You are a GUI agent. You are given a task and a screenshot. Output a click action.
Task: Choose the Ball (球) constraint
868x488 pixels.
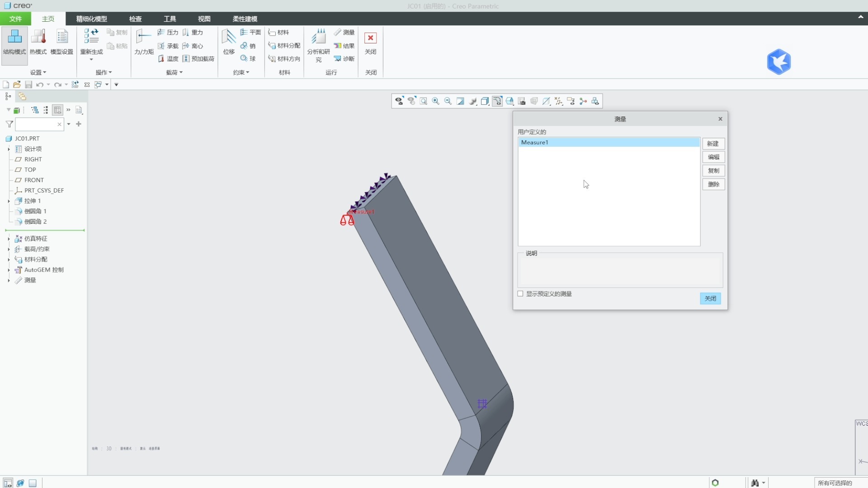(248, 59)
